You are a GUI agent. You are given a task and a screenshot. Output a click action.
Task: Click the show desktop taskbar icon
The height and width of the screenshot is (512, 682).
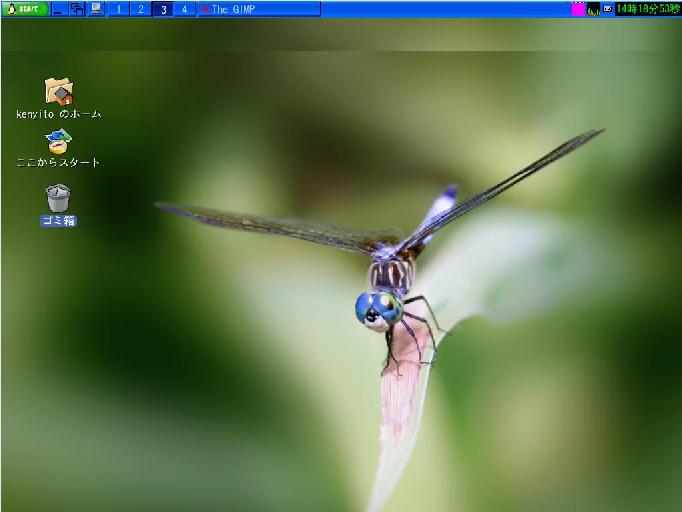click(x=58, y=9)
